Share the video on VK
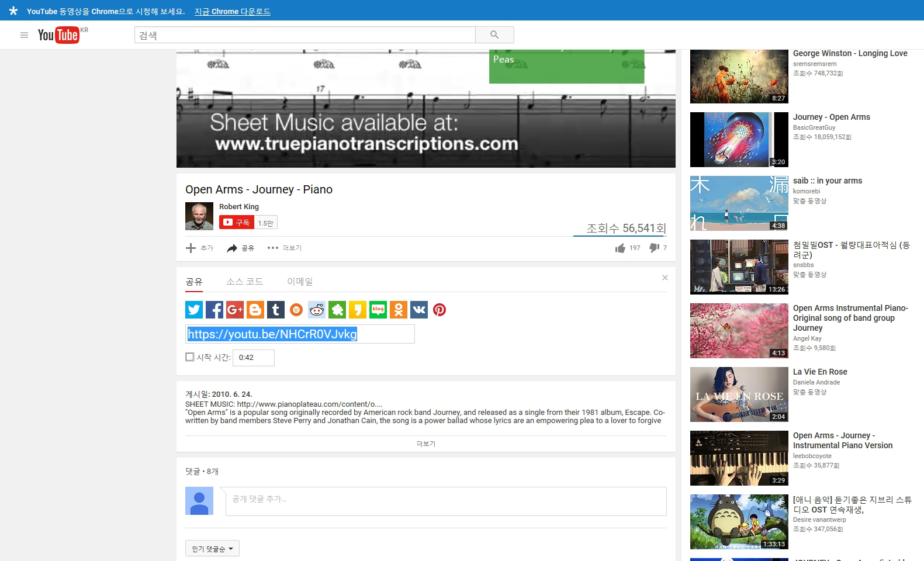Viewport: 924px width, 561px height. click(x=419, y=310)
